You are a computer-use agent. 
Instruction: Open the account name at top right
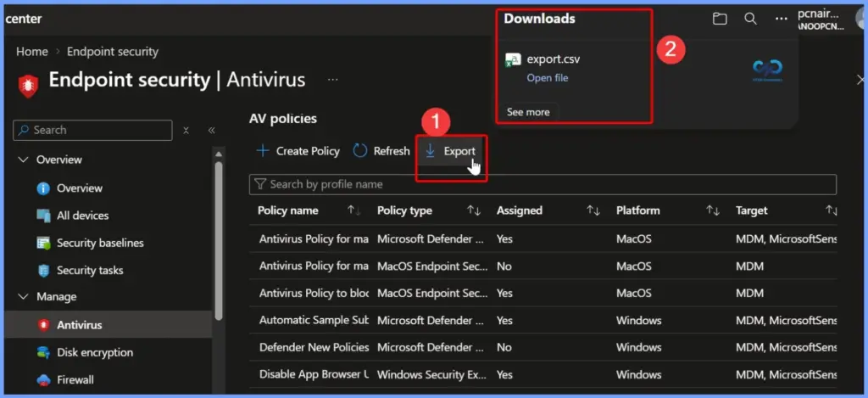pyautogui.click(x=821, y=19)
